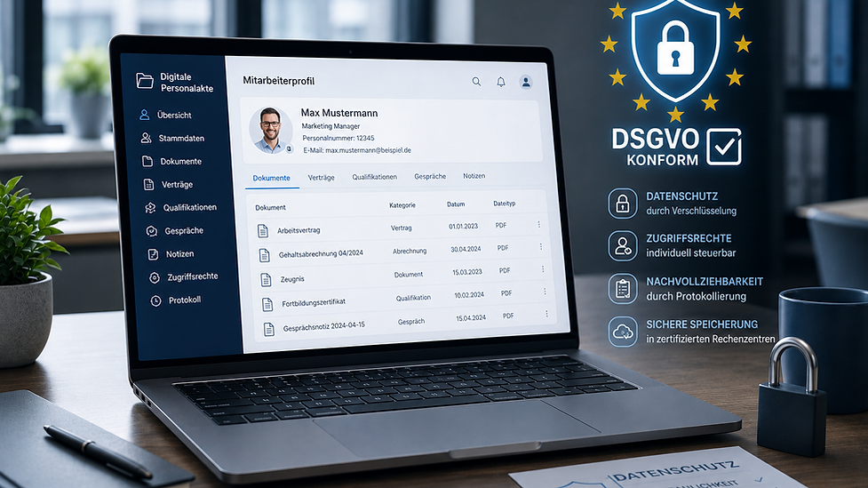Viewport: 868px width, 488px height.
Task: Open the Qualifikationen sidebar icon
Action: tap(150, 208)
